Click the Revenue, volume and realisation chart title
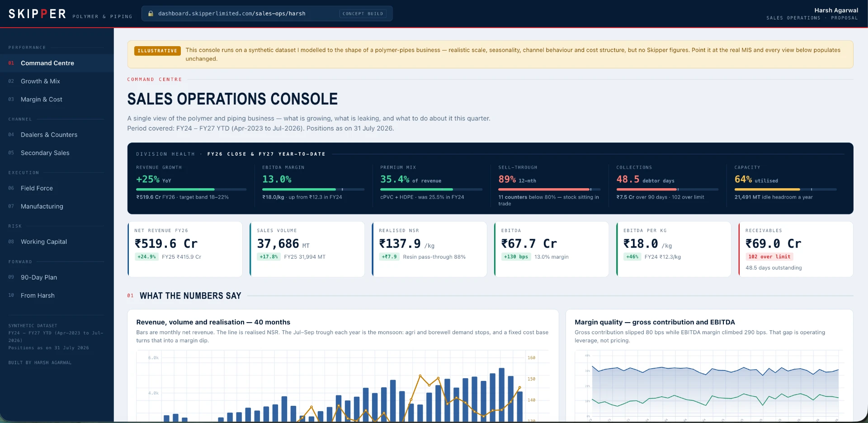Screen dimensions: 868x423 (213, 322)
